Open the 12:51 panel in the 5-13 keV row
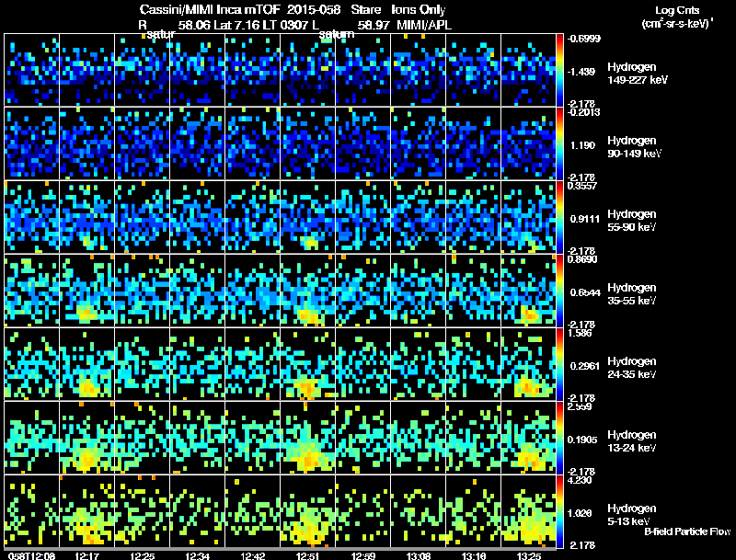 tap(308, 511)
